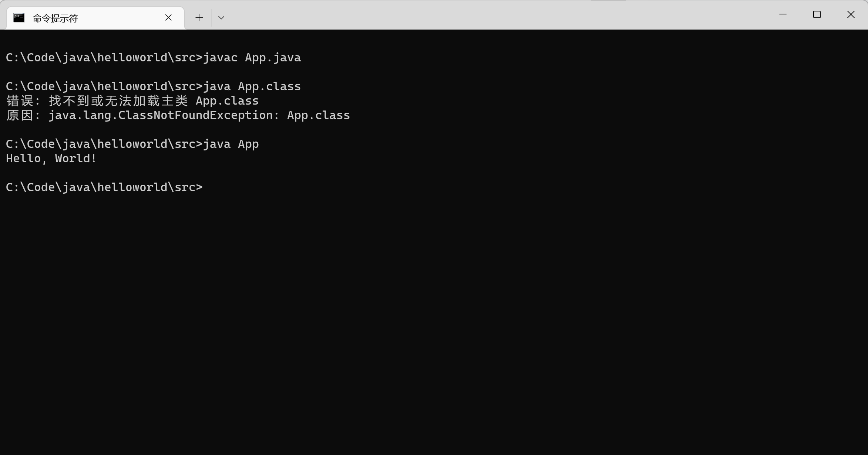Click App.class in the java App.class command
Viewport: 868px width, 455px height.
click(269, 86)
